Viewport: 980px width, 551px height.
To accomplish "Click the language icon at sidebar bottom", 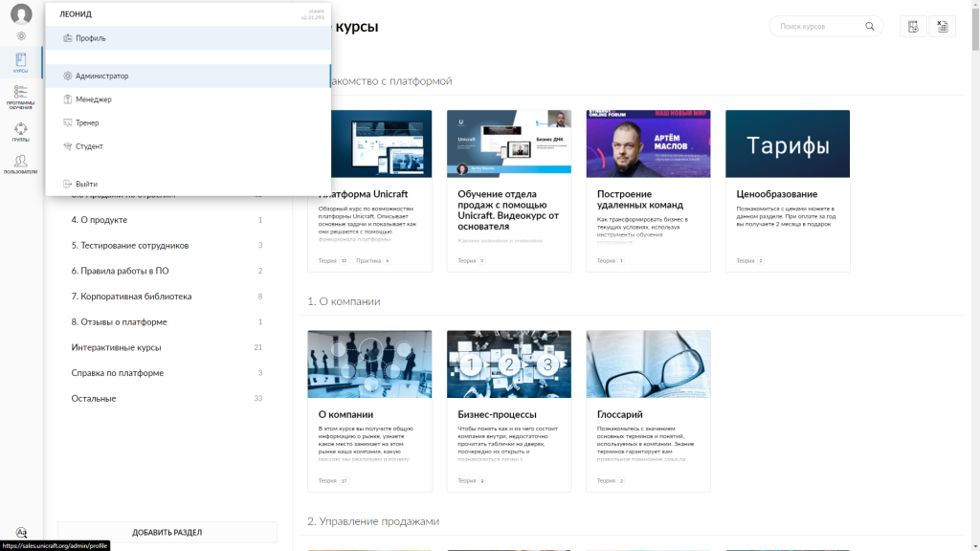I will coord(21,532).
